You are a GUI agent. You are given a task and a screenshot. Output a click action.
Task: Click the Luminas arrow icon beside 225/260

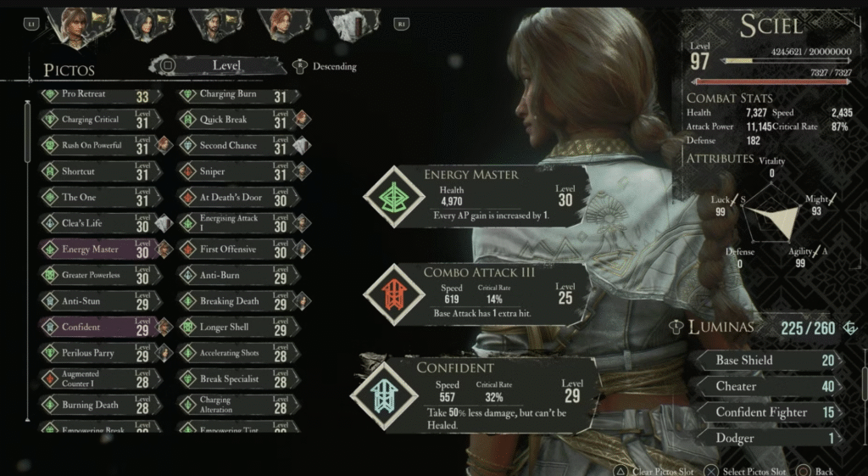pyautogui.click(x=849, y=328)
